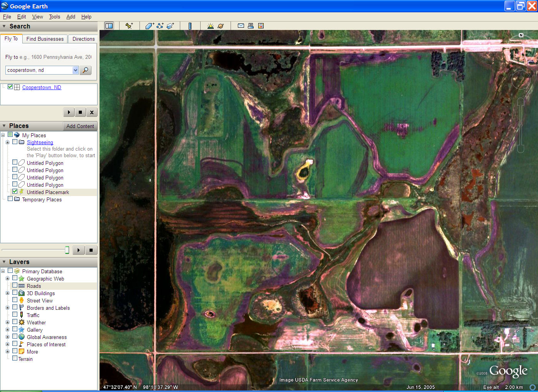The image size is (538, 392).
Task: Stop the Places tour
Action: coord(91,250)
